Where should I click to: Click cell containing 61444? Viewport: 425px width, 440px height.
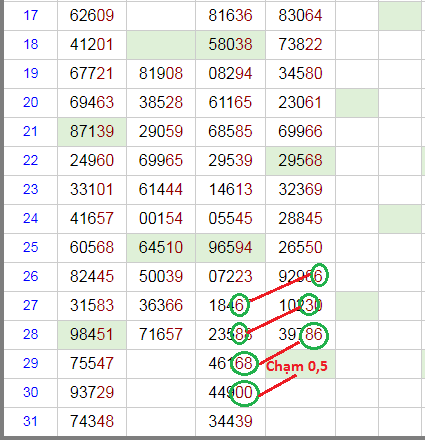(161, 189)
